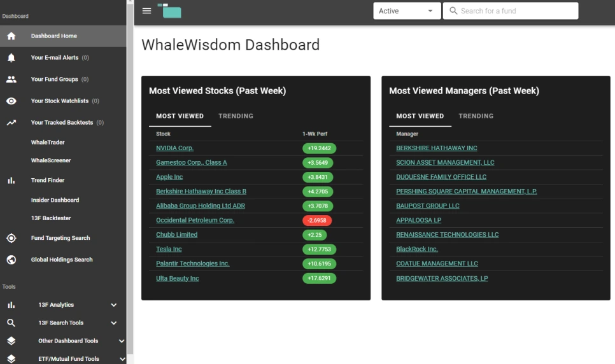Click the 1-Wk Perf column header
This screenshot has width=615, height=364.
315,134
